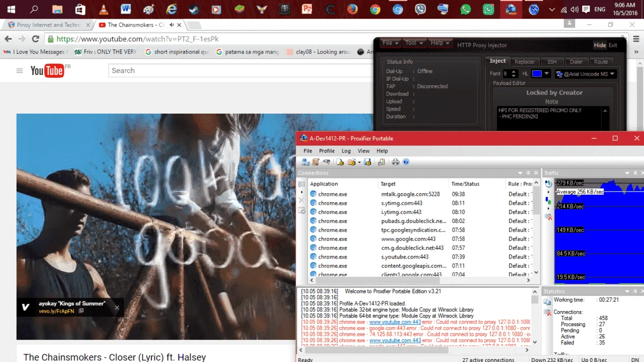Image resolution: width=644 pixels, height=362 pixels.
Task: Open Proxifier Profile menu
Action: tap(327, 151)
